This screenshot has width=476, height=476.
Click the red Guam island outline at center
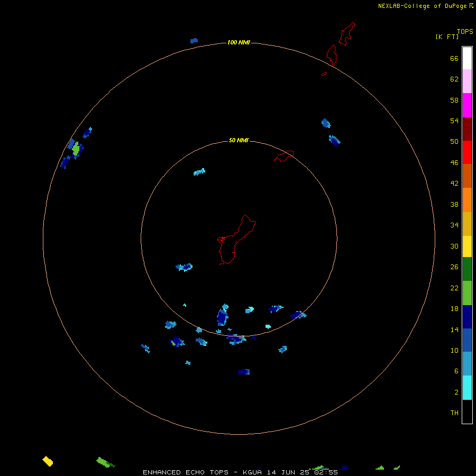tap(236, 240)
